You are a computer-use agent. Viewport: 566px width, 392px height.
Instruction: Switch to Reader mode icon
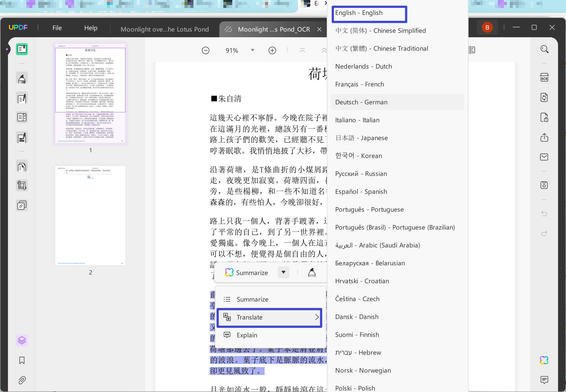pos(22,49)
